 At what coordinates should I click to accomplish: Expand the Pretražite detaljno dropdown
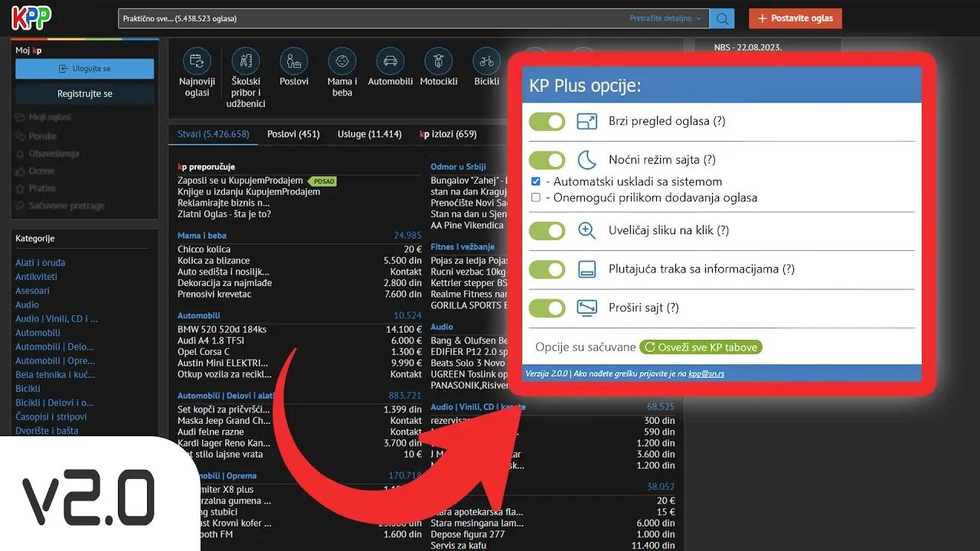pos(665,18)
